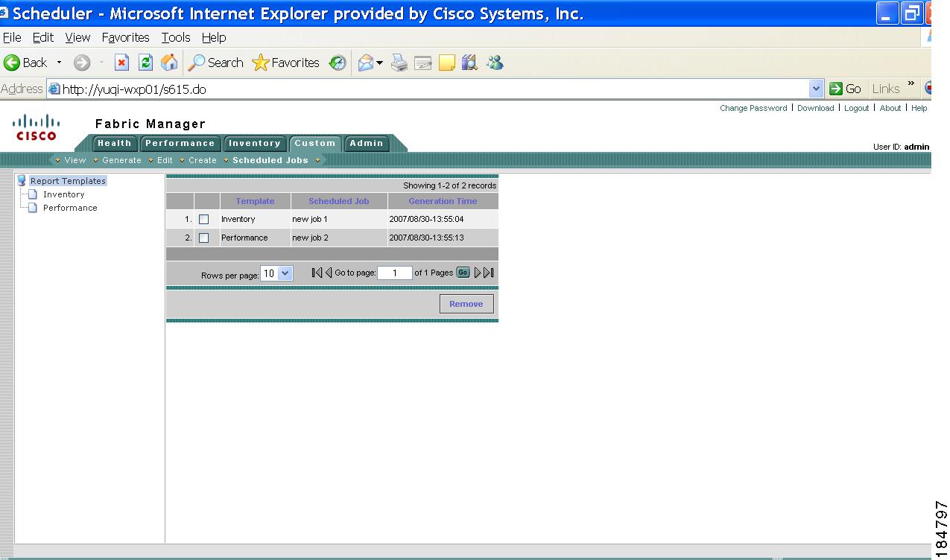Open the Back button history arrow

point(60,63)
